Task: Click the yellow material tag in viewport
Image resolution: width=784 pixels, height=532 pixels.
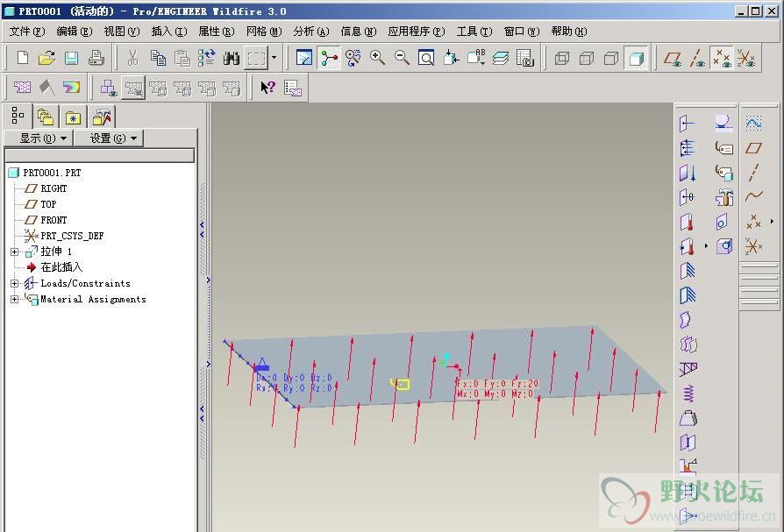Action: point(401,384)
